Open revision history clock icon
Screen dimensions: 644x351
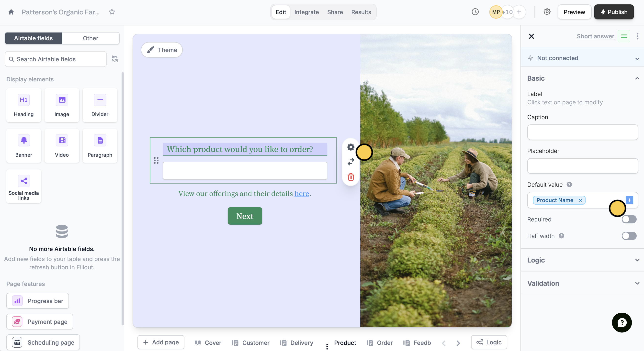[475, 12]
